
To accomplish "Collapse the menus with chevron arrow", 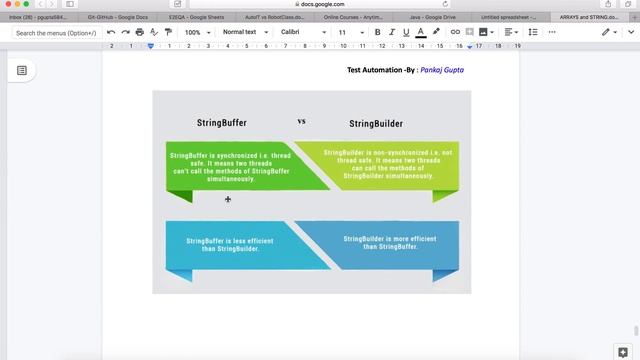I will 631,32.
